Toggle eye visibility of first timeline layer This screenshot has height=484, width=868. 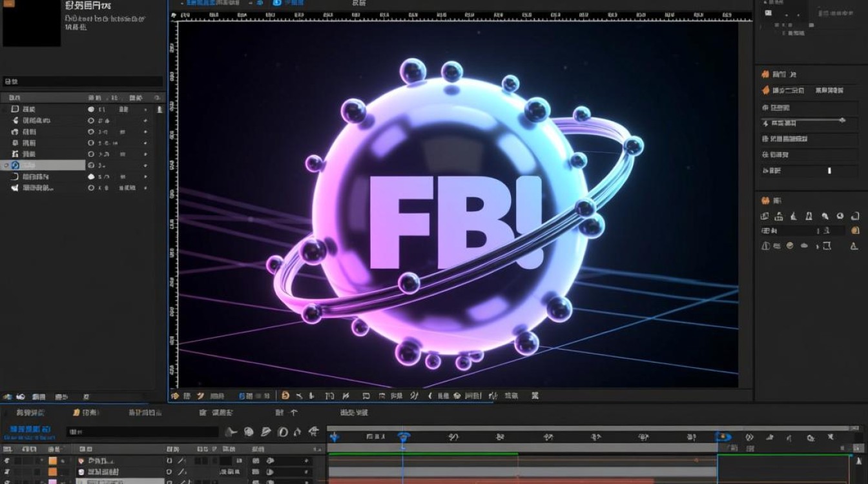[7, 461]
